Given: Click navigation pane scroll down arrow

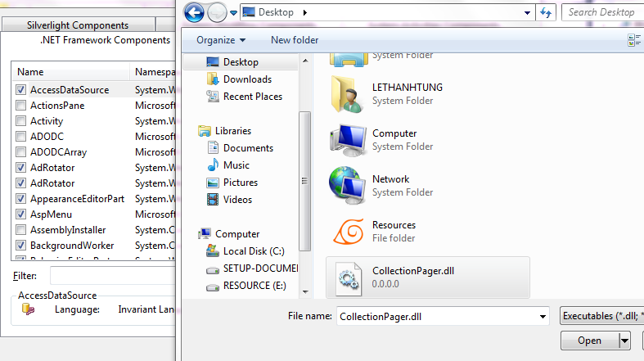Looking at the screenshot, I should click(304, 292).
